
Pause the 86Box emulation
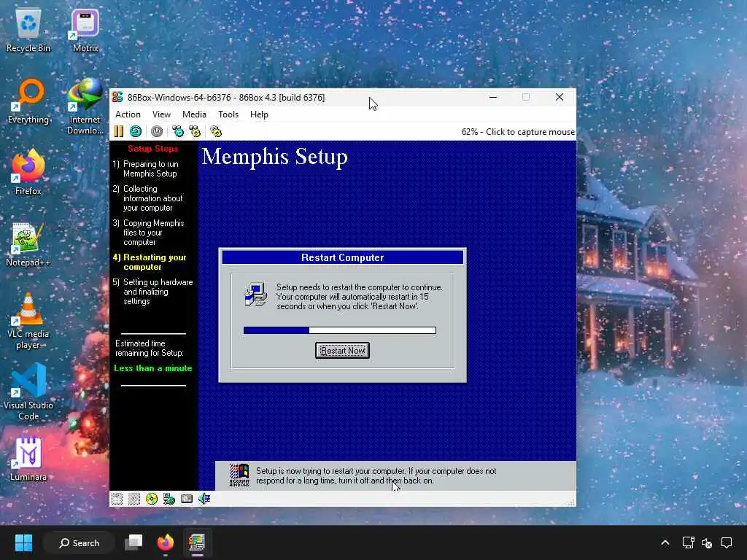119,131
